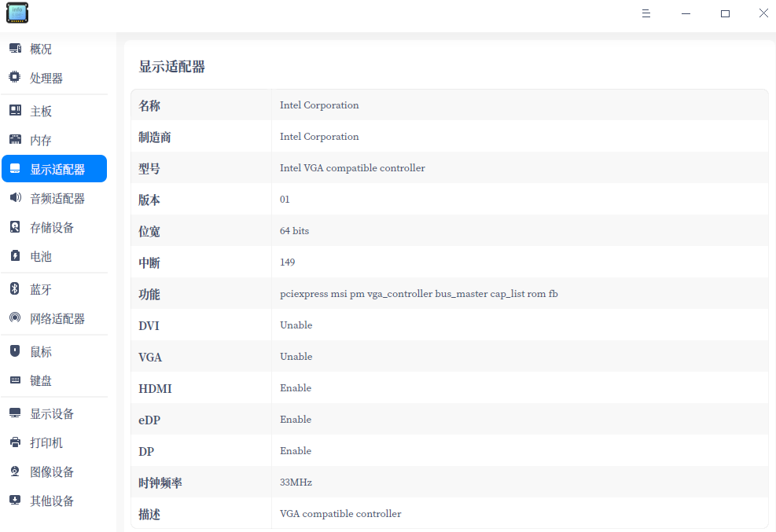776x532 pixels.
Task: Click the 时钟频率 row label
Action: [x=160, y=483]
